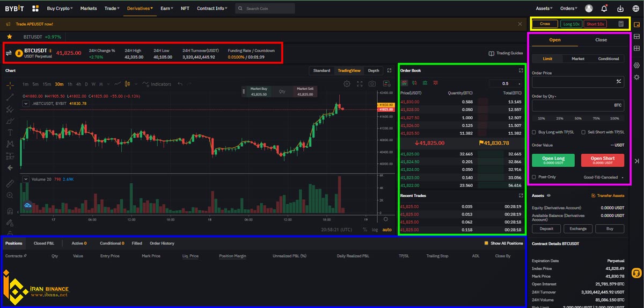Click the favorite star icon beside BITUSDT
This screenshot has width=644, height=308.
10,37
